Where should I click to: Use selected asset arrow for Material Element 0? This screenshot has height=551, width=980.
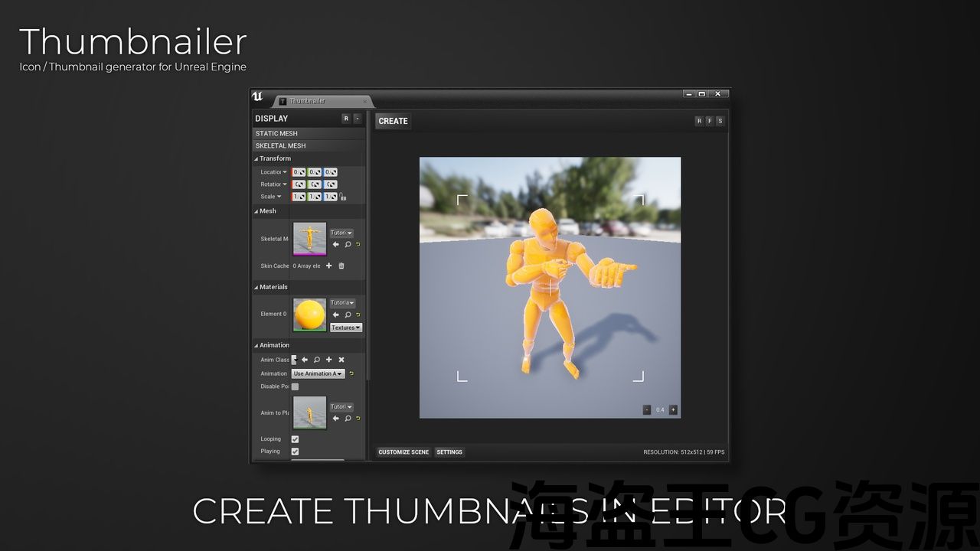point(335,315)
